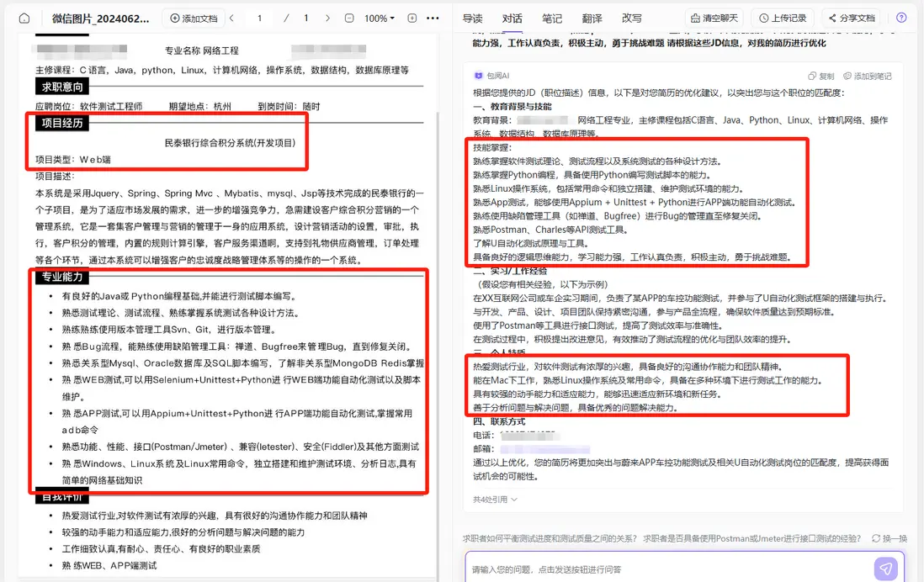Refresh suggestions with 换一换
The image size is (924, 582).
(889, 538)
